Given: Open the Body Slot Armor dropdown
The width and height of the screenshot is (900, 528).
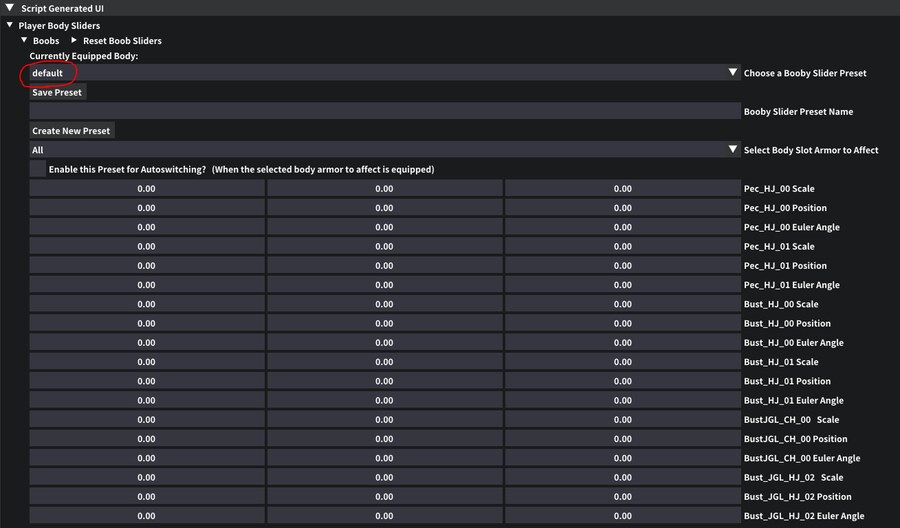Looking at the screenshot, I should tap(732, 150).
